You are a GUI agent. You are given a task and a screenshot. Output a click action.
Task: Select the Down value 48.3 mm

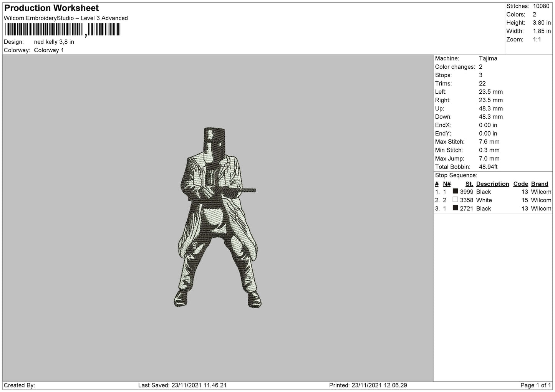pyautogui.click(x=491, y=117)
